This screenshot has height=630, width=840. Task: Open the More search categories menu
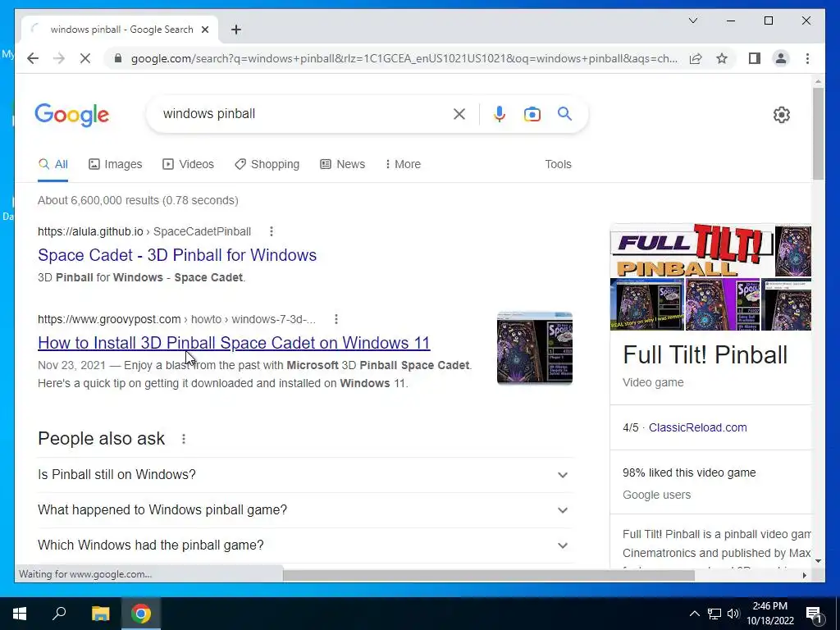[x=403, y=164]
